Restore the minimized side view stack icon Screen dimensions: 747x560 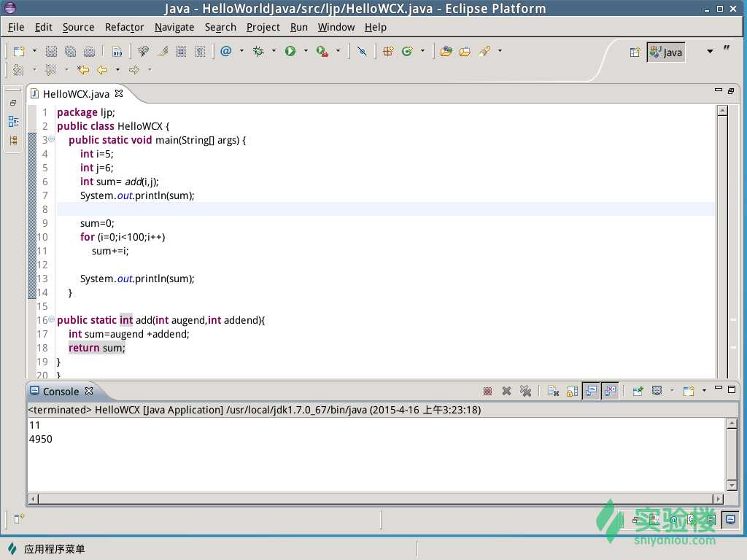[13, 103]
